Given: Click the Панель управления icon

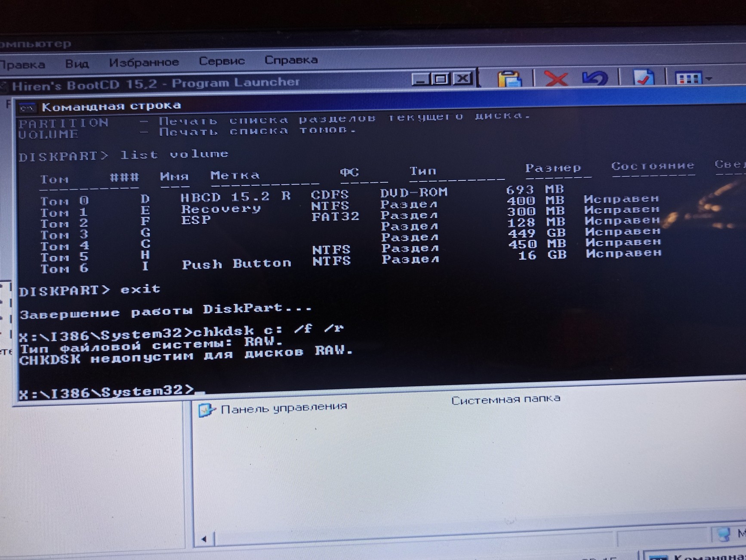Looking at the screenshot, I should point(206,410).
